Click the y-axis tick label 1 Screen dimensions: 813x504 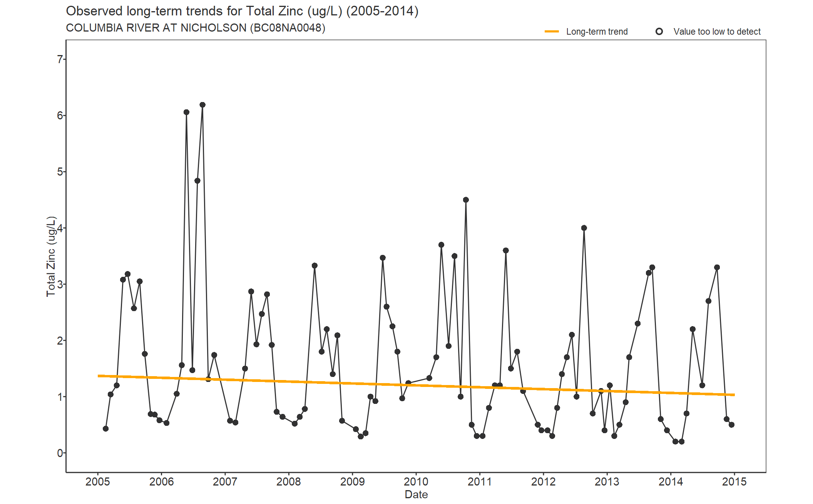tap(60, 397)
